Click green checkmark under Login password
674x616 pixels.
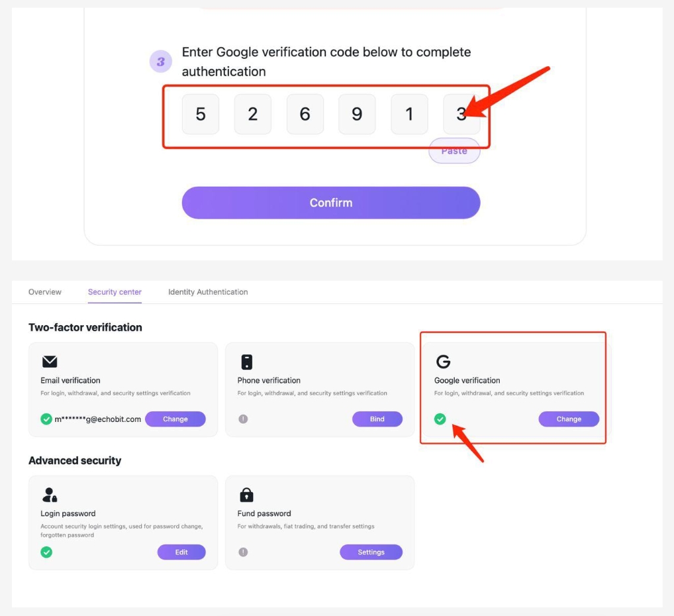46,552
